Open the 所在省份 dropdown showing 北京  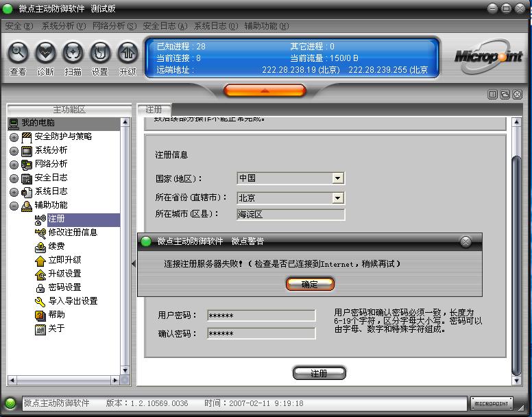coord(291,198)
